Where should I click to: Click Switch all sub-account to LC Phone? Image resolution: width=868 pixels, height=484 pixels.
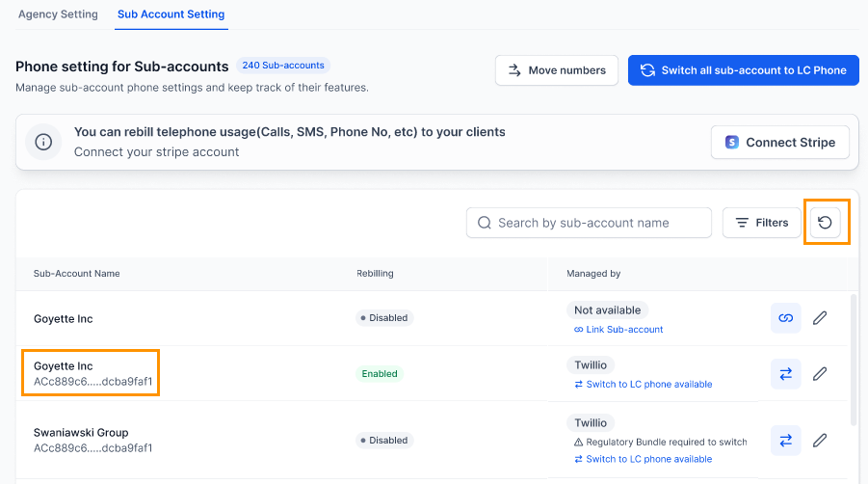[743, 70]
